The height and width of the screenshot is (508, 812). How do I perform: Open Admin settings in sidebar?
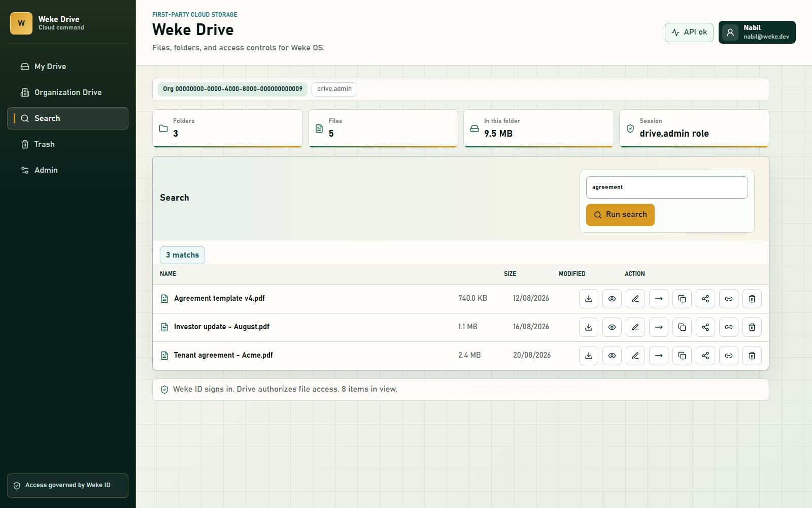tap(67, 170)
